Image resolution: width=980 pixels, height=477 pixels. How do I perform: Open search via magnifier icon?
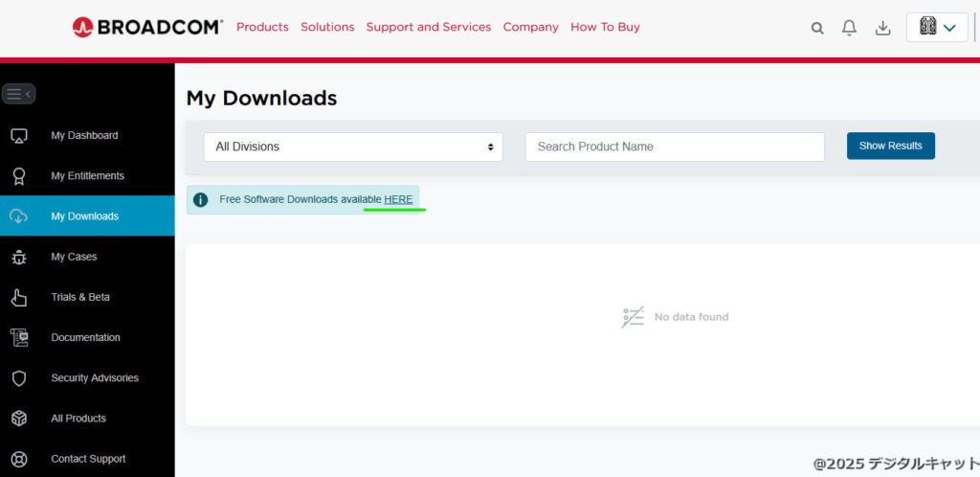817,28
